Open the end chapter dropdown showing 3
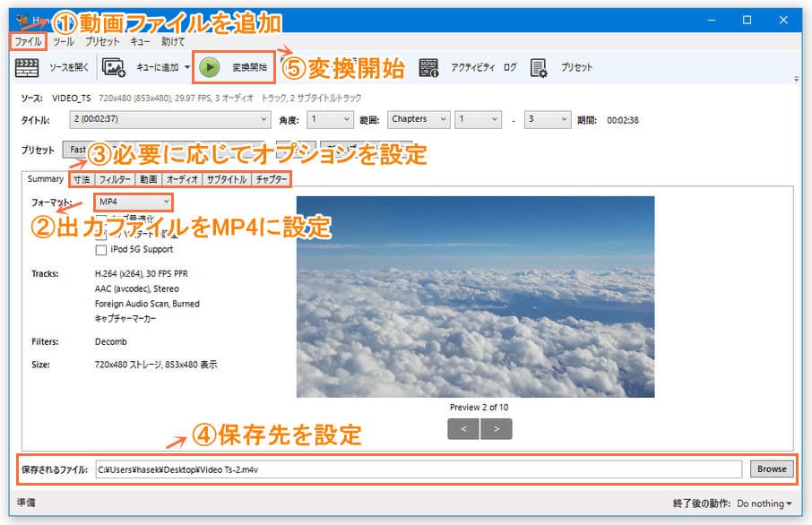The image size is (812, 525). [548, 119]
